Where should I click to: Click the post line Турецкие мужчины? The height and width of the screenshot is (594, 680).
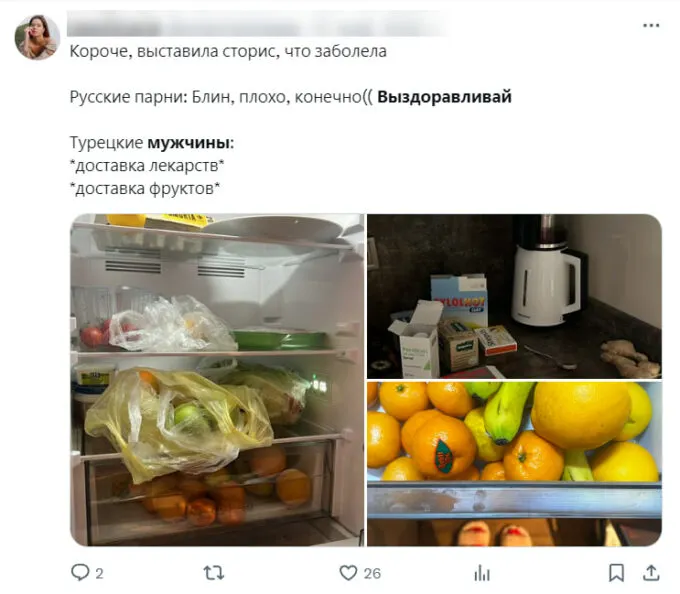(152, 143)
